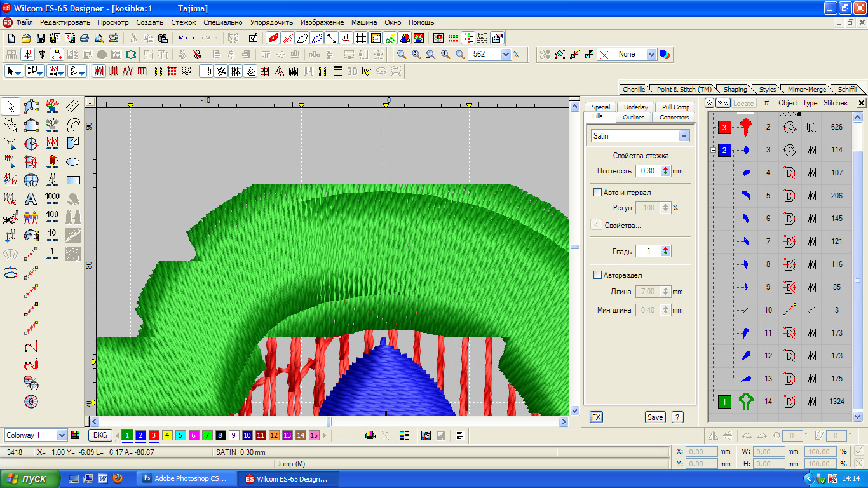868x488 pixels.
Task: Click the FX button in the properties panel
Action: 596,417
